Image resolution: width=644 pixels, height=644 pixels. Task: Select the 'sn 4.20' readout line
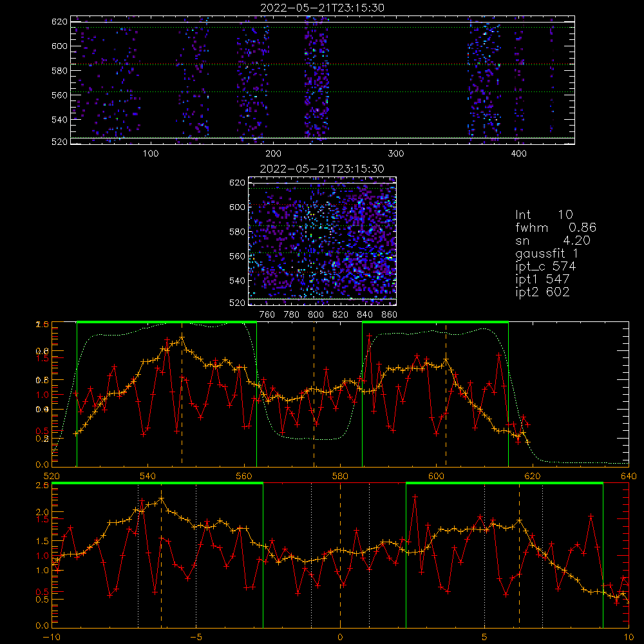coord(553,240)
